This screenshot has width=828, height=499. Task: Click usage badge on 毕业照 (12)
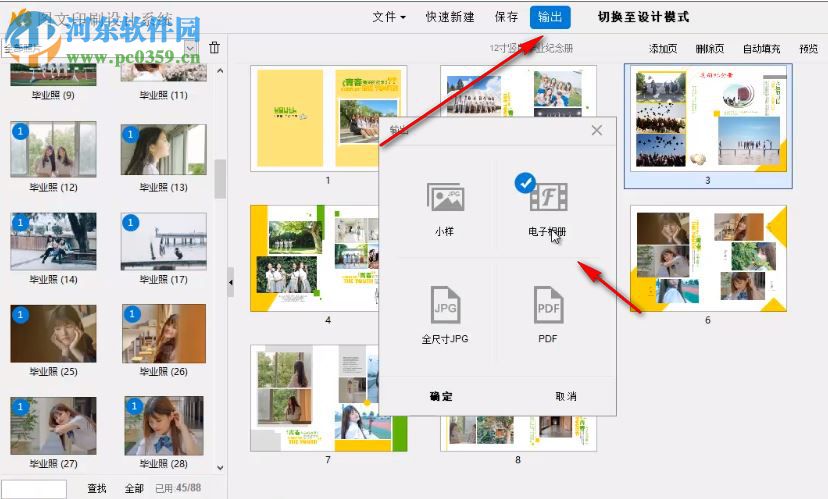click(x=20, y=130)
